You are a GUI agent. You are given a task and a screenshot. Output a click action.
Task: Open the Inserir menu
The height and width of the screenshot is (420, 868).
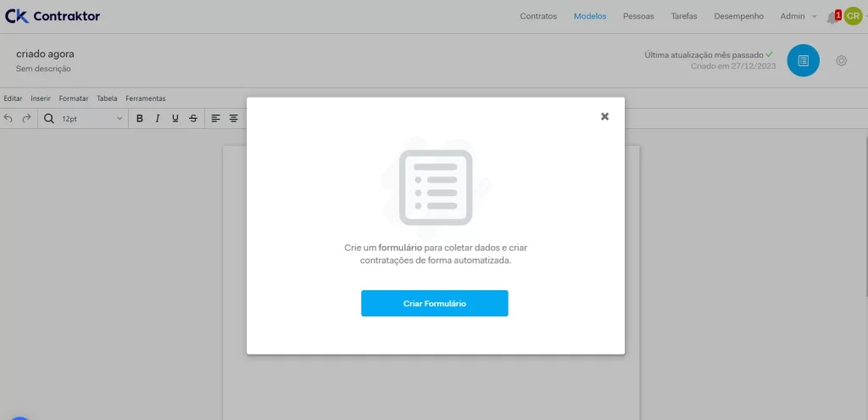41,98
